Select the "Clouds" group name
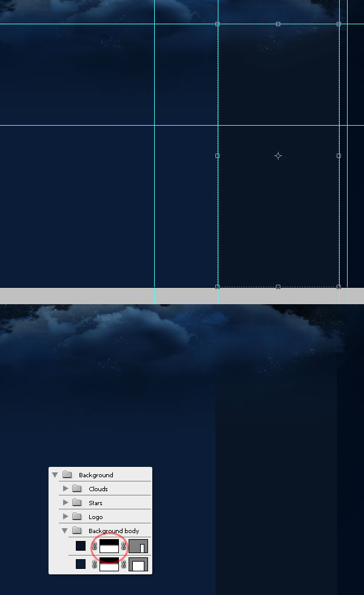364x595 pixels. [98, 489]
